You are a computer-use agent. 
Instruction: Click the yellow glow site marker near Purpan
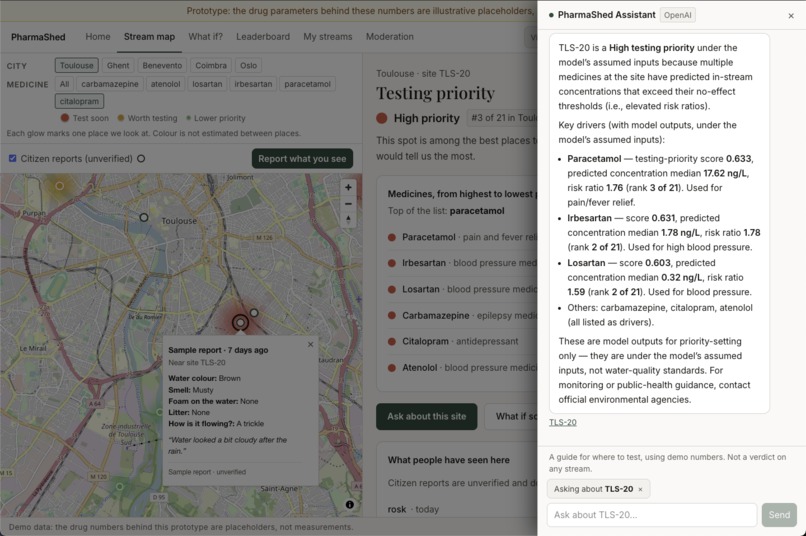60,186
